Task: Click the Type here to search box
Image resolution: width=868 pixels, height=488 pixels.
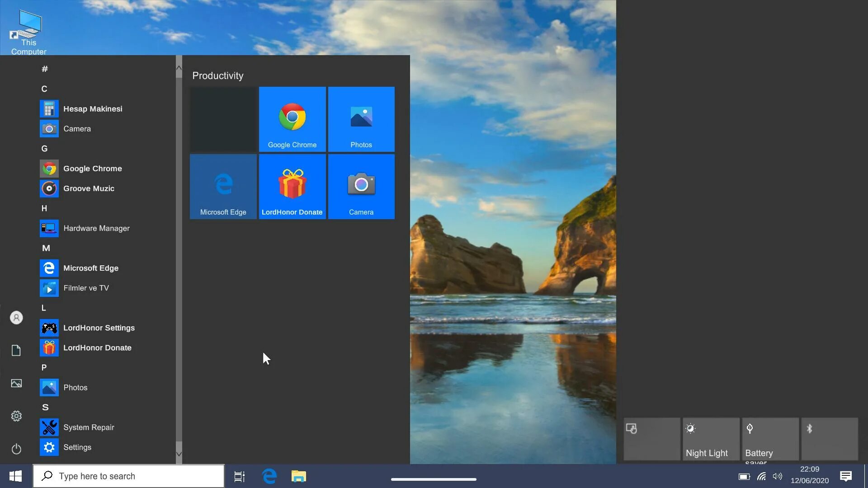Action: [x=129, y=476]
